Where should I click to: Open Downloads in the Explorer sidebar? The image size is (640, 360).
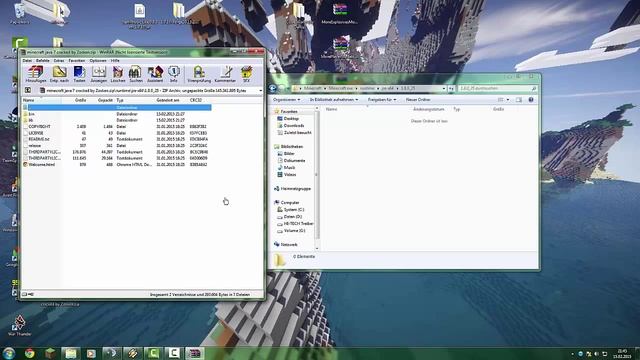[x=294, y=126]
